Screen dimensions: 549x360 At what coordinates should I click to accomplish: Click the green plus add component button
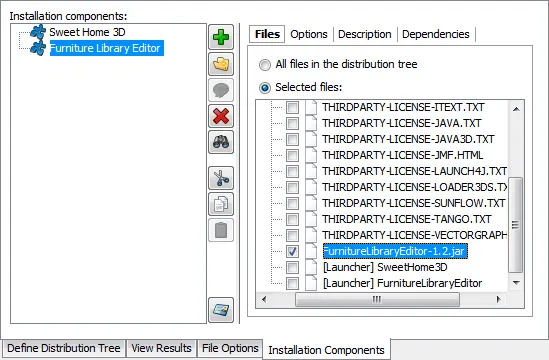pyautogui.click(x=221, y=37)
